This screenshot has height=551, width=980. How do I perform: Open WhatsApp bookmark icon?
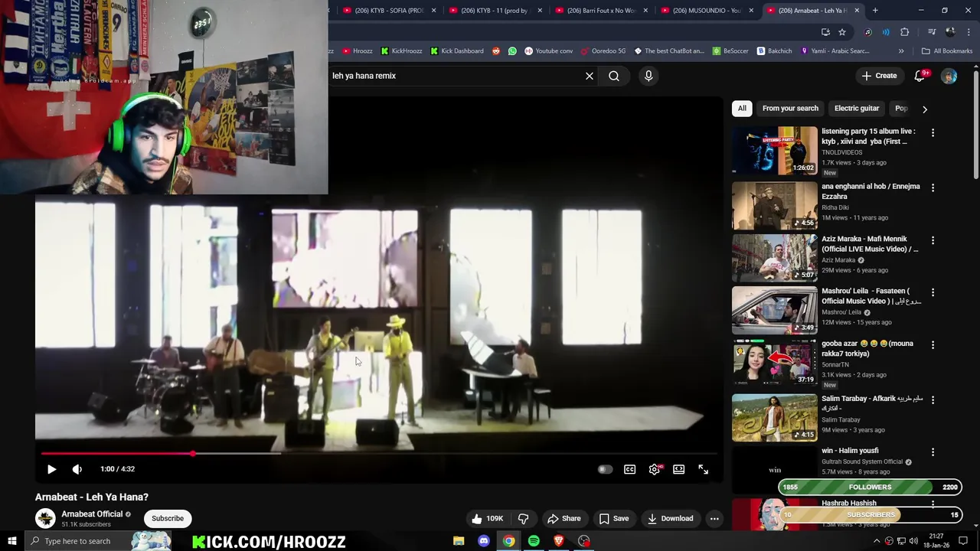coord(512,51)
